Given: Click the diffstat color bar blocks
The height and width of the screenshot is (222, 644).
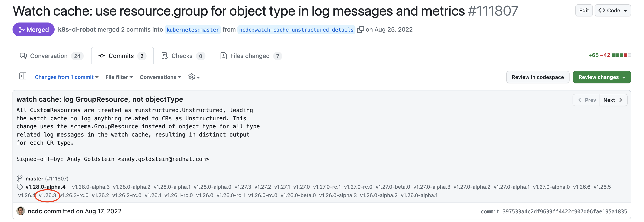Looking at the screenshot, I should point(621,55).
